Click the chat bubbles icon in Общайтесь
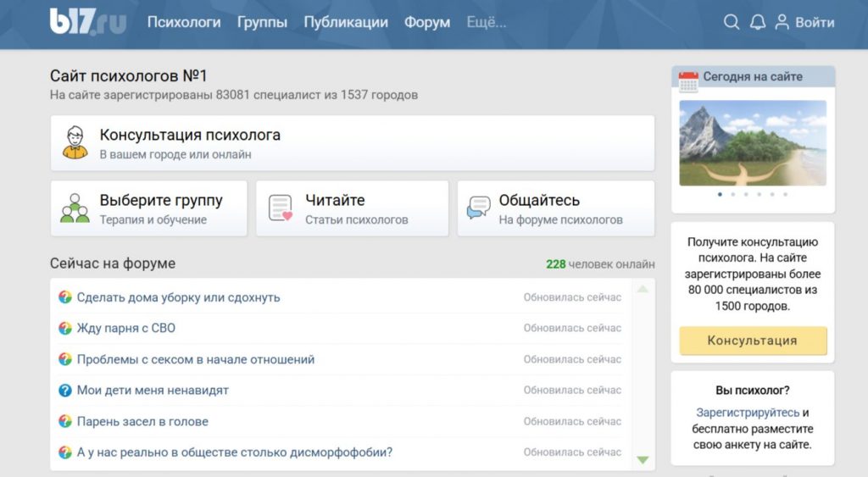This screenshot has width=868, height=477. tap(478, 208)
